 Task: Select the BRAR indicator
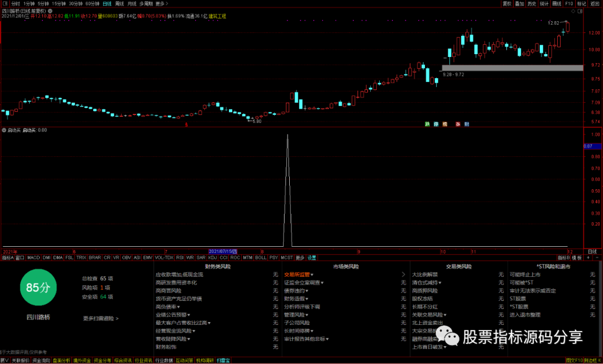coord(94,257)
